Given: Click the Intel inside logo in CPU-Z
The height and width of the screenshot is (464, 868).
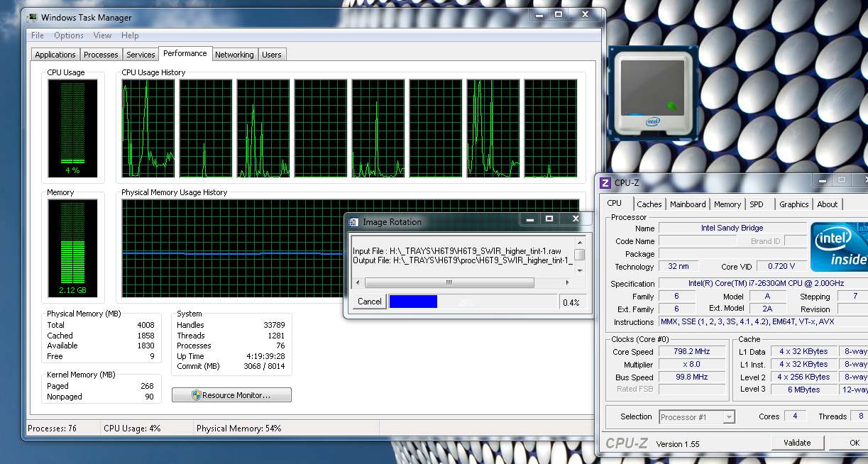Looking at the screenshot, I should pyautogui.click(x=840, y=246).
